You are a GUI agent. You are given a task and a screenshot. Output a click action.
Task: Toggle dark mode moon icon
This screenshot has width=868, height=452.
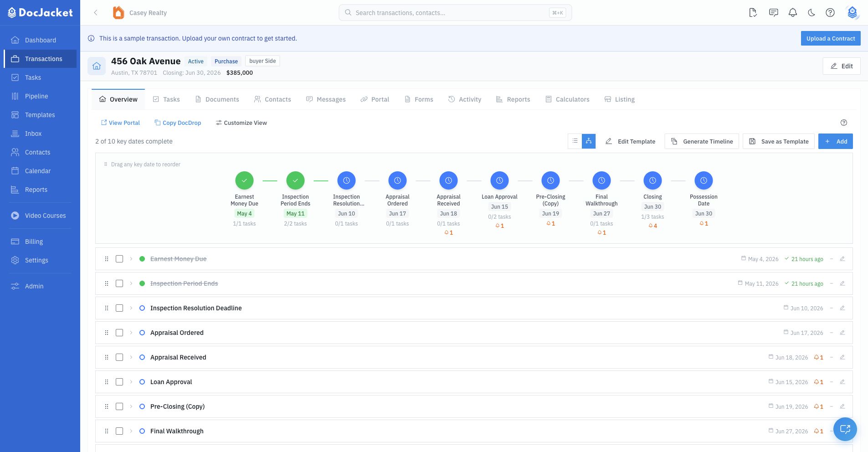[x=812, y=13]
